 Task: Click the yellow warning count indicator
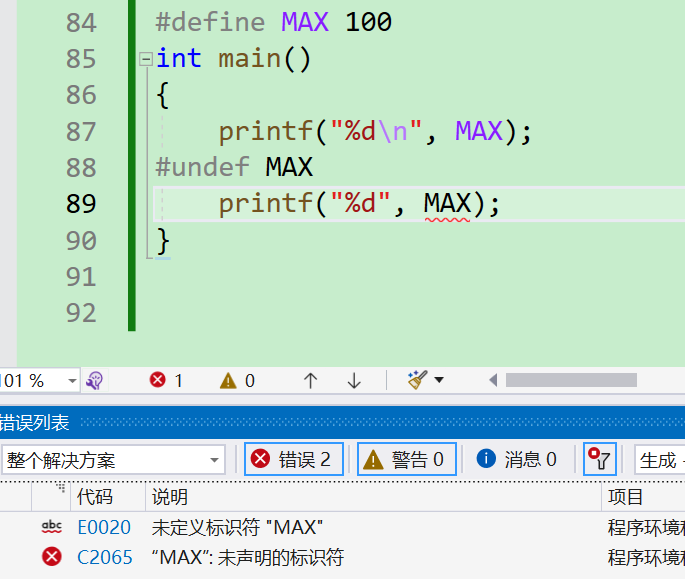point(237,381)
